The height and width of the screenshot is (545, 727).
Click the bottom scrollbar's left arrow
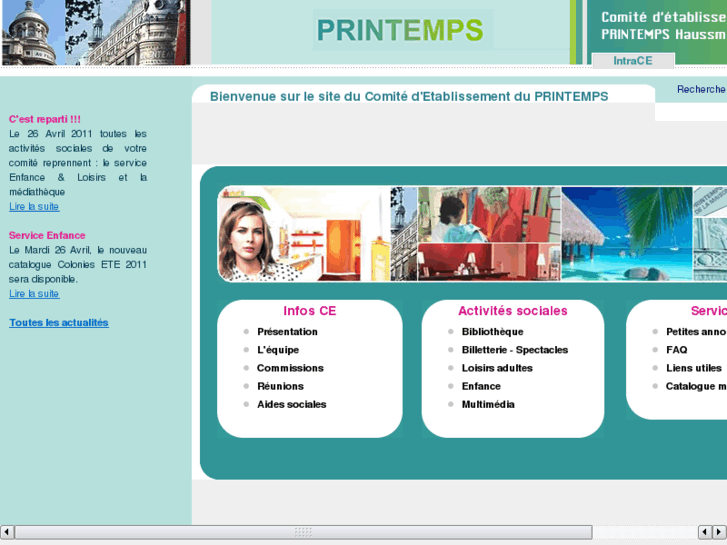pyautogui.click(x=7, y=532)
